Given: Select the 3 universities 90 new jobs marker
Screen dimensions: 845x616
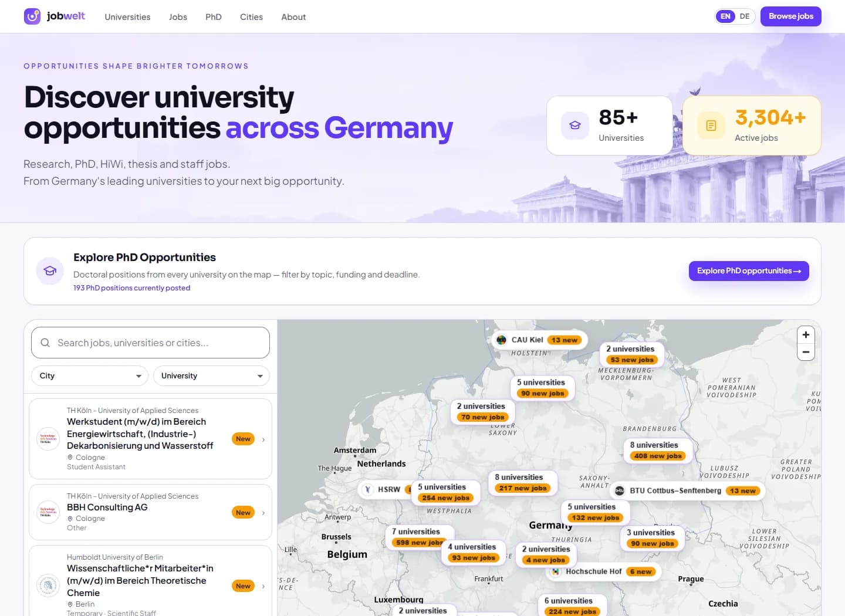Looking at the screenshot, I should [652, 538].
